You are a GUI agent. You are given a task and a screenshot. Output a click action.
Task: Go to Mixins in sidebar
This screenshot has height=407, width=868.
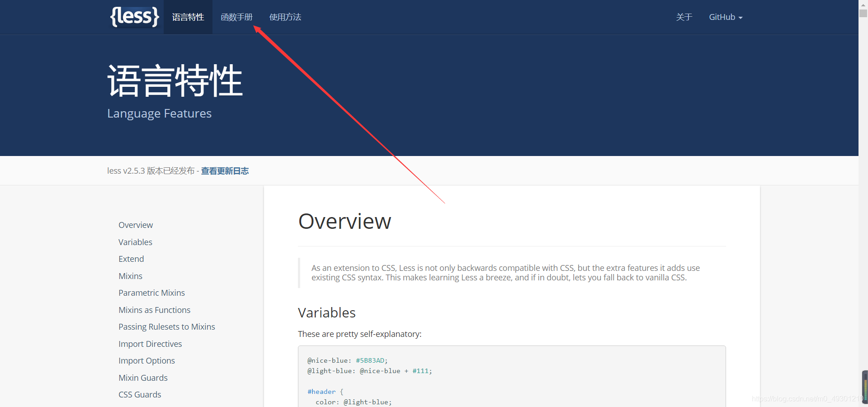tap(130, 276)
